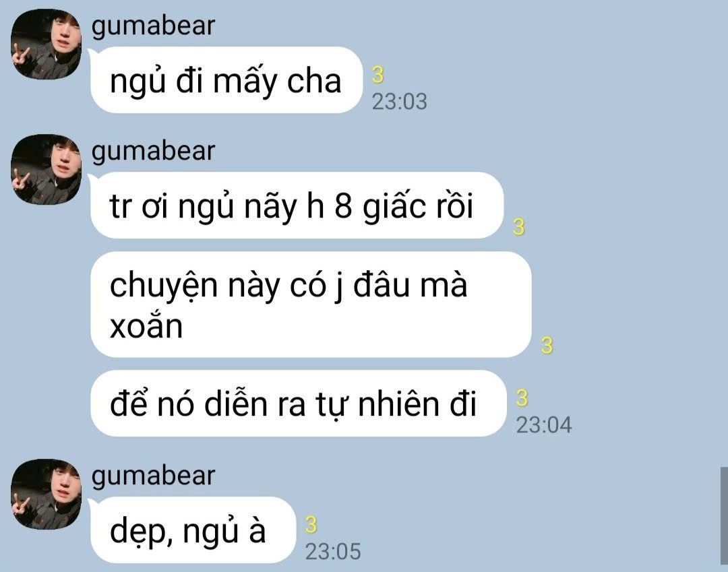Click read count 3 beside "xoắn" message

[547, 345]
